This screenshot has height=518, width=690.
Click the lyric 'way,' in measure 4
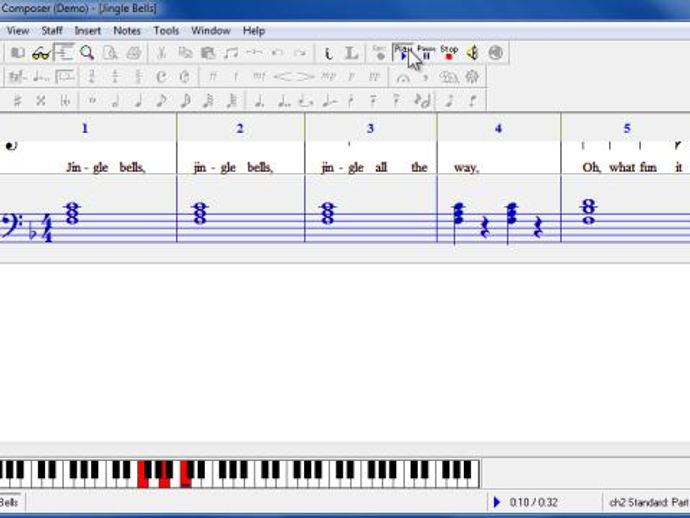466,168
